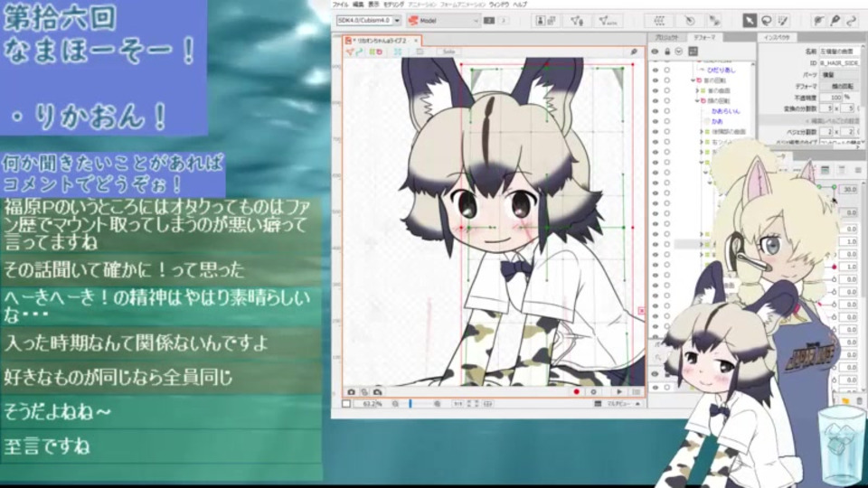Click the create warp deformer icon
Viewport: 868px width, 488px height.
[659, 21]
